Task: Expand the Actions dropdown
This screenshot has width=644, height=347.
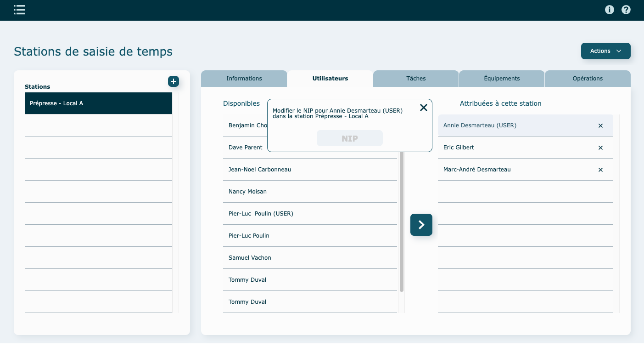Action: click(605, 51)
